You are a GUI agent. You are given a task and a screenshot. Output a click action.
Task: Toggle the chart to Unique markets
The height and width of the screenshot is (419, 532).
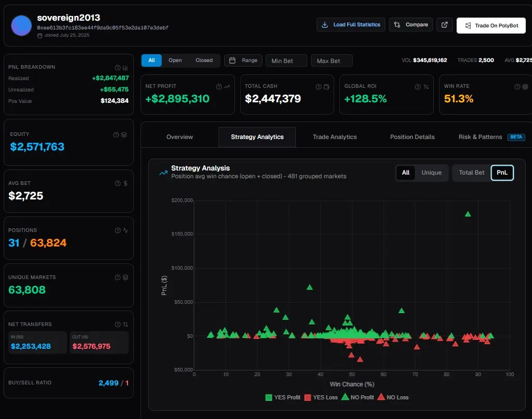point(431,173)
